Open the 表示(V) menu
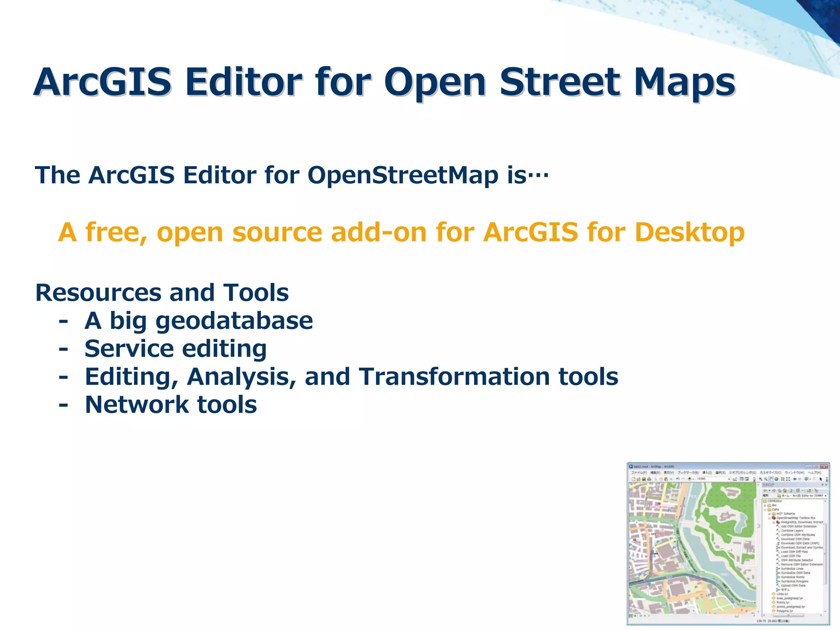 pyautogui.click(x=669, y=472)
